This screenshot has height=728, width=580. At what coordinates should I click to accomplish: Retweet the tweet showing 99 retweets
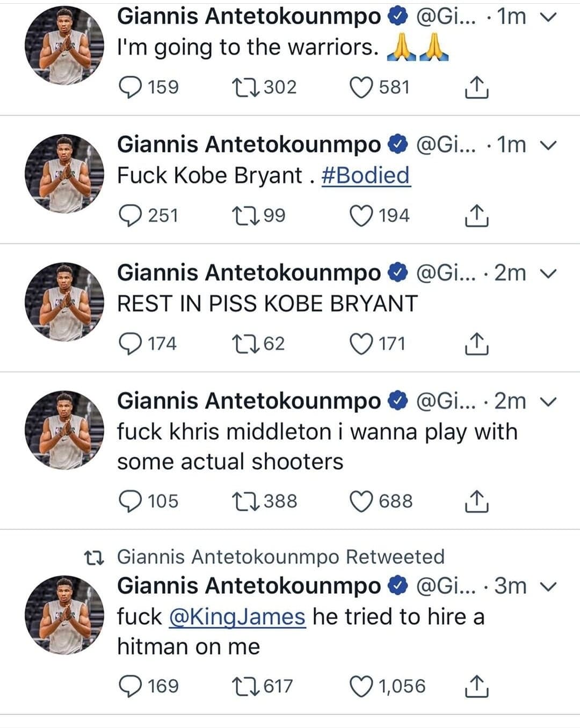(246, 216)
